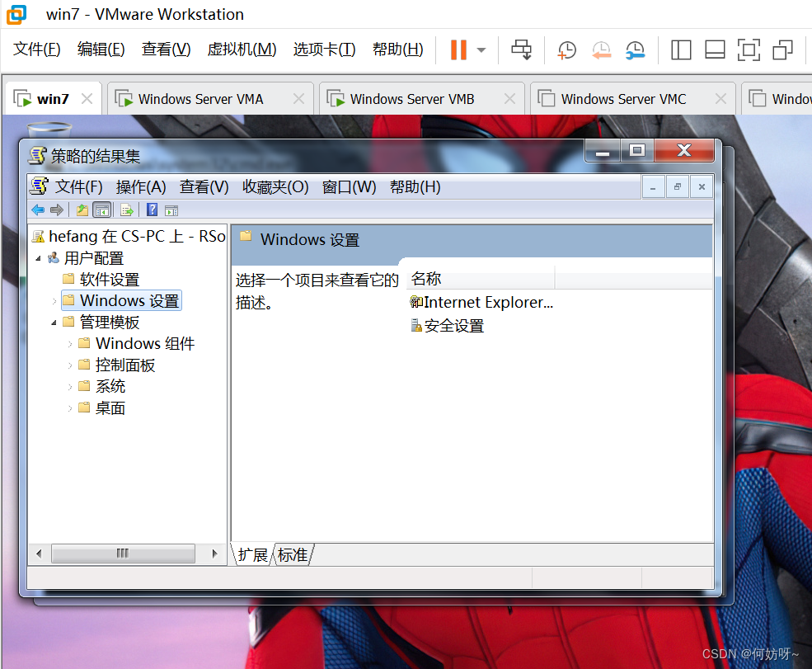Open the 操作(A) menu

pyautogui.click(x=141, y=186)
